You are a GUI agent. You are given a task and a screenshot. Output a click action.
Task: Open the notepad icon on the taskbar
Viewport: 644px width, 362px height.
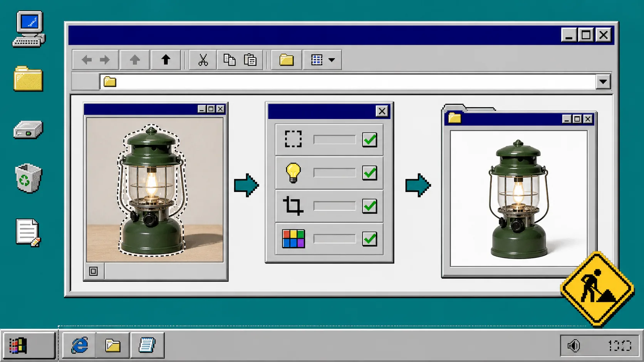[x=147, y=345]
